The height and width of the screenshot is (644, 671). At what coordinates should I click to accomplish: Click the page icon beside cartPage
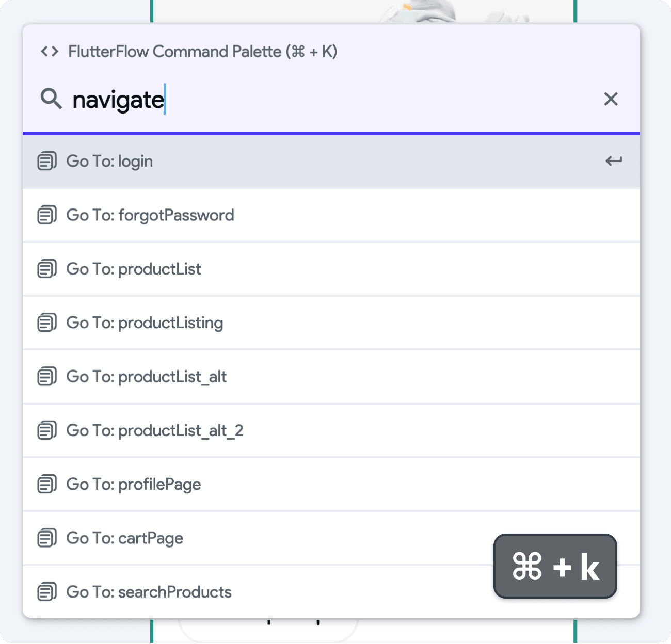[x=47, y=538]
